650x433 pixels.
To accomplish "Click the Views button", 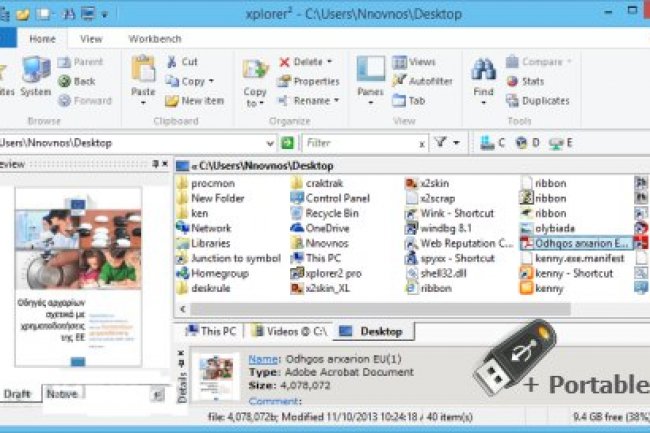I will pos(414,62).
